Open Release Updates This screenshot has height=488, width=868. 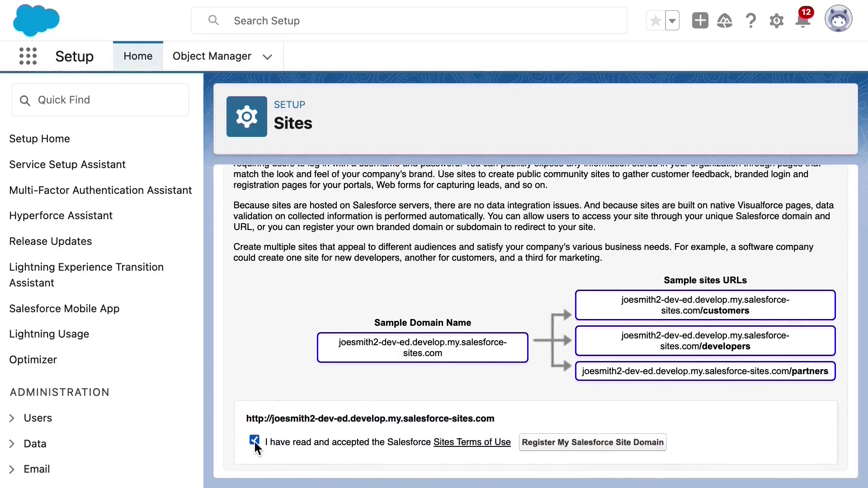pyautogui.click(x=50, y=241)
